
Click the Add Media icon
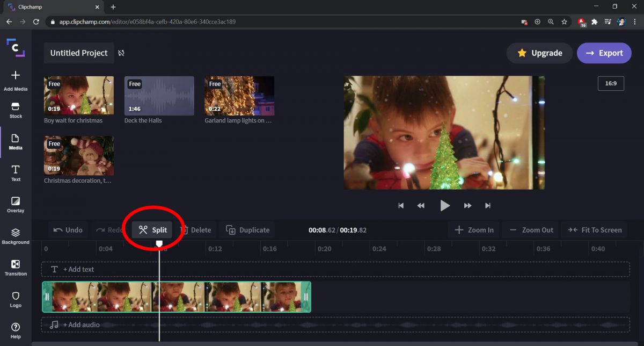pos(16,79)
